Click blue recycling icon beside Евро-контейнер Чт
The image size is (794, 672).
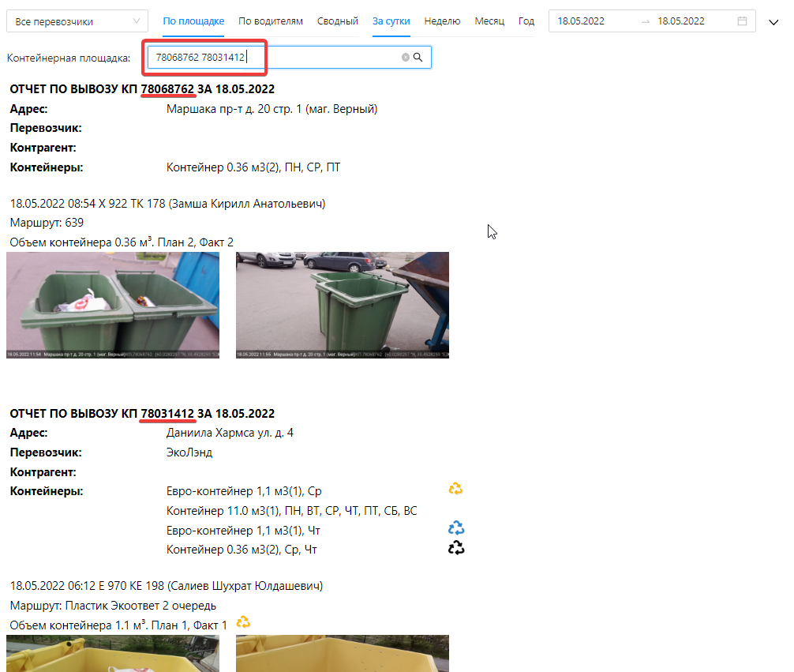(456, 528)
